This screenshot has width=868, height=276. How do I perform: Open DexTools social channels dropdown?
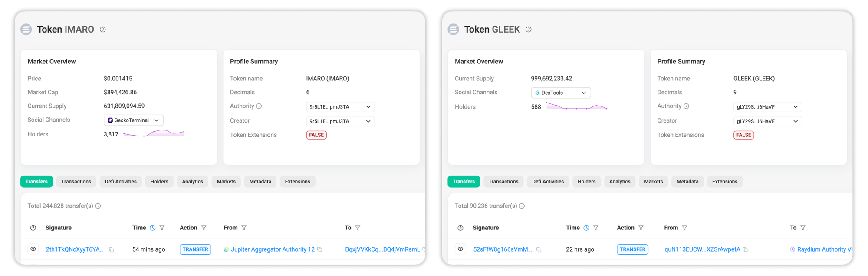561,93
